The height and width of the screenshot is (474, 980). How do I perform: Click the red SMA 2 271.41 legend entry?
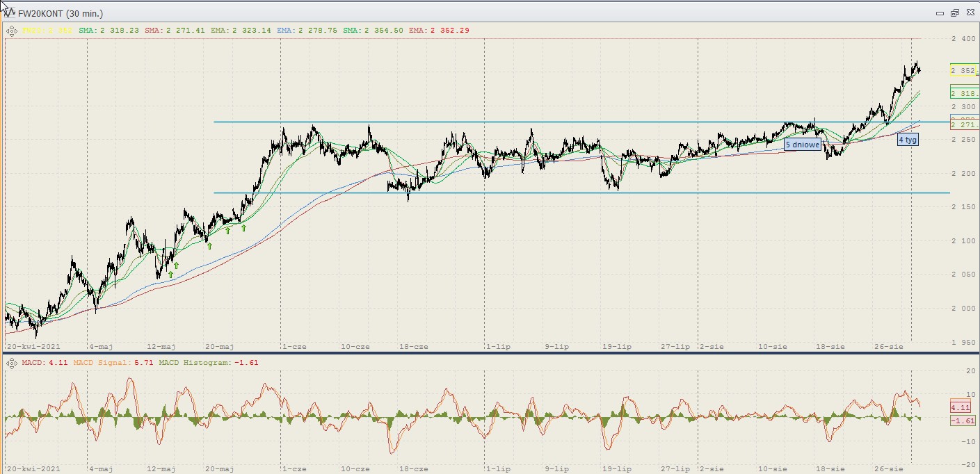(175, 31)
